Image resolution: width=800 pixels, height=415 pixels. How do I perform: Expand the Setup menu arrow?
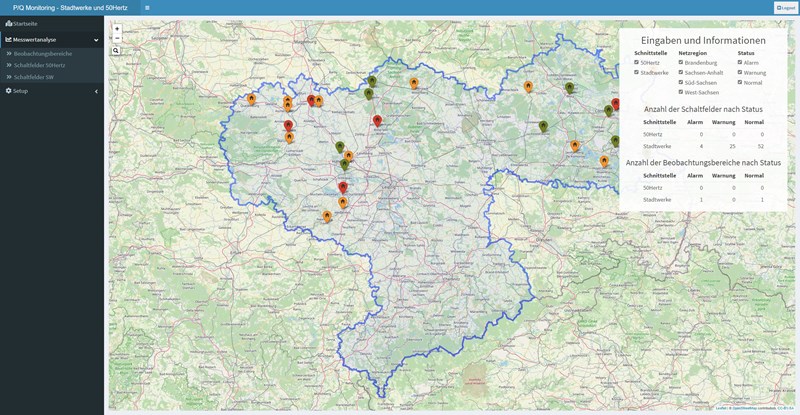click(96, 91)
